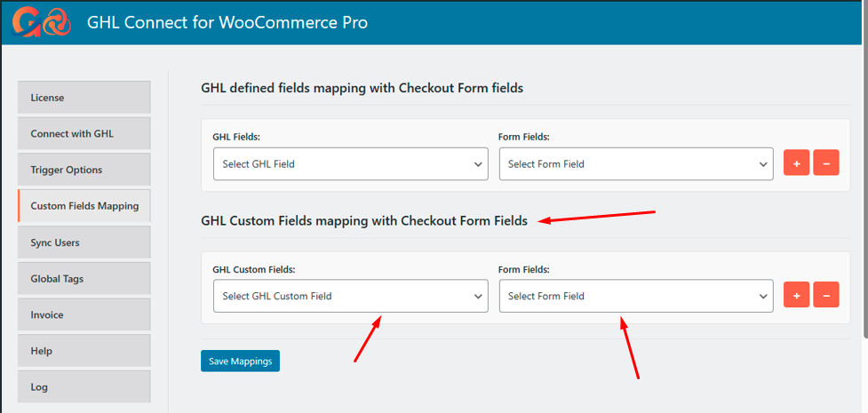Image resolution: width=868 pixels, height=413 pixels.
Task: Open the Sync Users tab
Action: click(x=84, y=242)
